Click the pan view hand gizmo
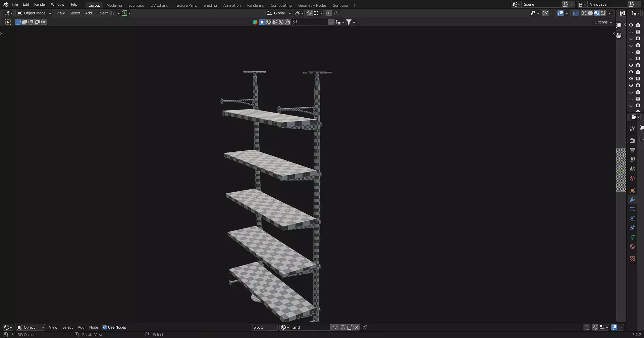Screen dimensions: 644x338 619,35
